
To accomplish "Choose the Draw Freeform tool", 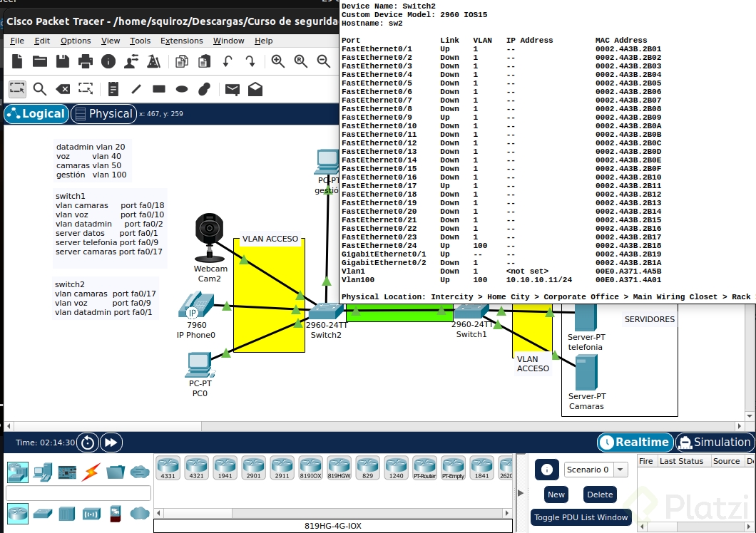I will 205,88.
